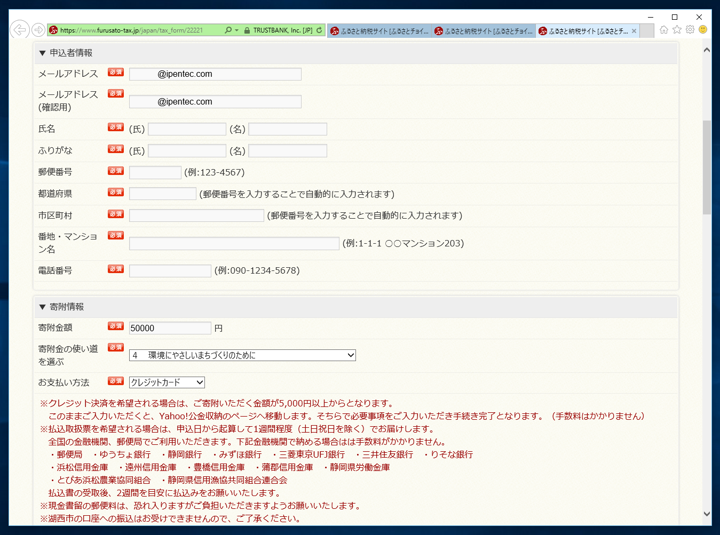Click the 必須 badge next to 寄附金額
Screen dimensions: 720x535
[116, 326]
